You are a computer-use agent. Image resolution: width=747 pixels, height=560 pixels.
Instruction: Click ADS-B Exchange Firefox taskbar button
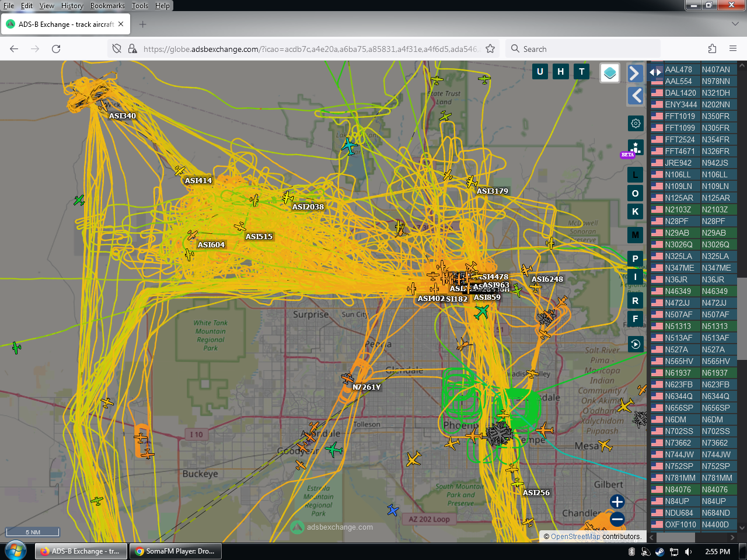(81, 551)
